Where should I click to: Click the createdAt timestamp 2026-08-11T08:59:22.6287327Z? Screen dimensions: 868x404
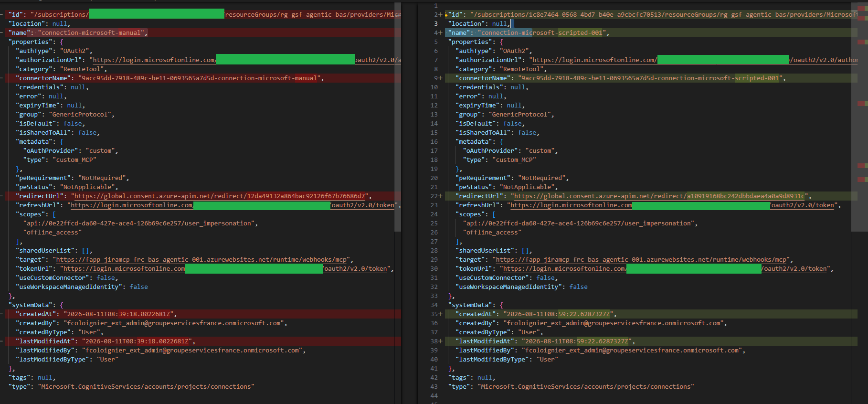pos(559,314)
